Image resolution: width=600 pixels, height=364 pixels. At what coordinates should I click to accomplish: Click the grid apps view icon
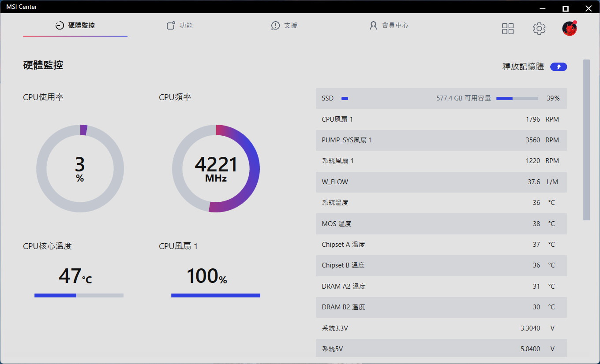click(508, 29)
